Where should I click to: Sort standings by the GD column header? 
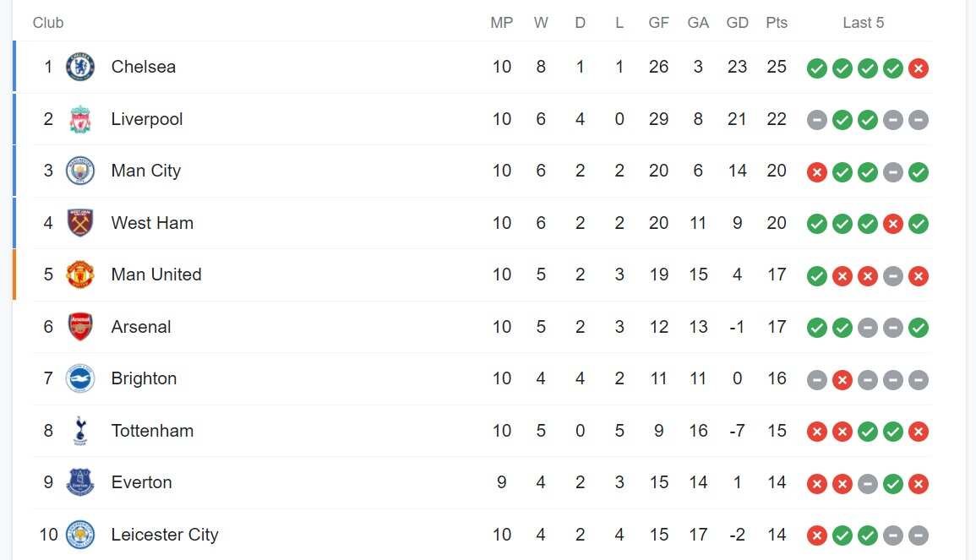click(737, 23)
